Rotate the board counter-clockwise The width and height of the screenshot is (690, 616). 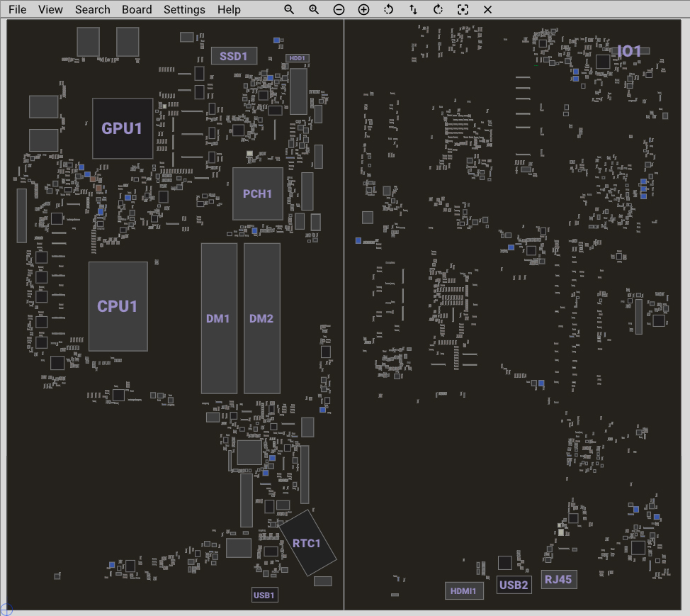tap(388, 10)
